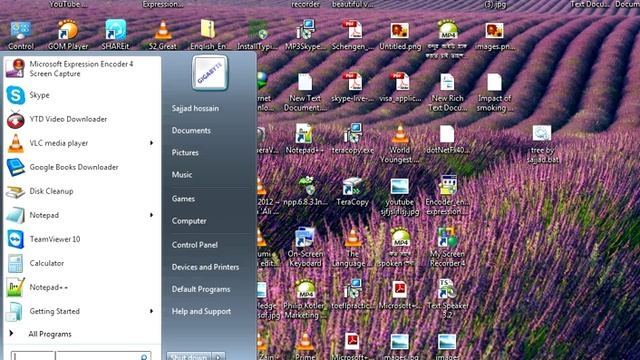The height and width of the screenshot is (360, 640).
Task: Open Documents from Start menu
Action: coord(191,131)
